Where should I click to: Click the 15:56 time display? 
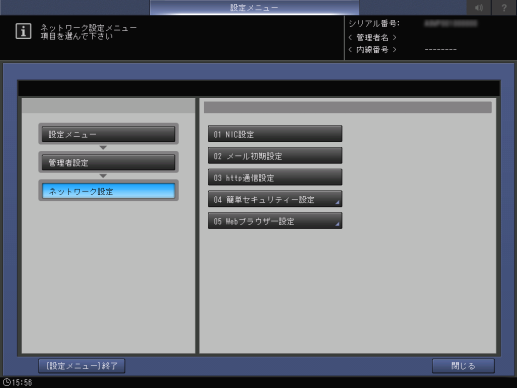22,382
